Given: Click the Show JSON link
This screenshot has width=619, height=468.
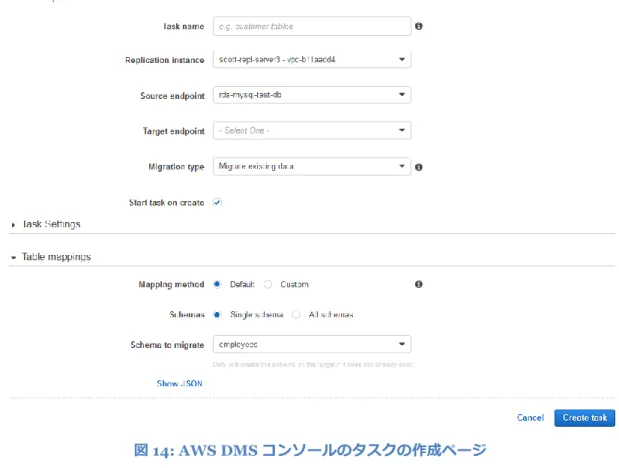Looking at the screenshot, I should [180, 383].
